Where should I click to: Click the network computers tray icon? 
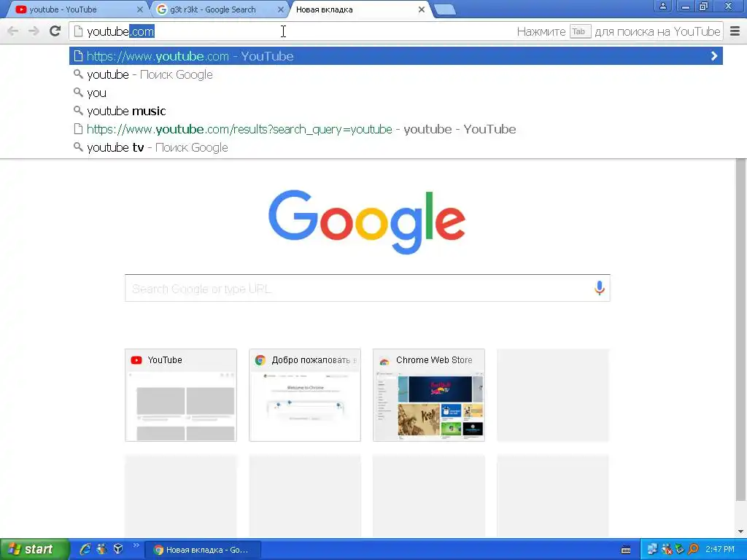coord(653,550)
